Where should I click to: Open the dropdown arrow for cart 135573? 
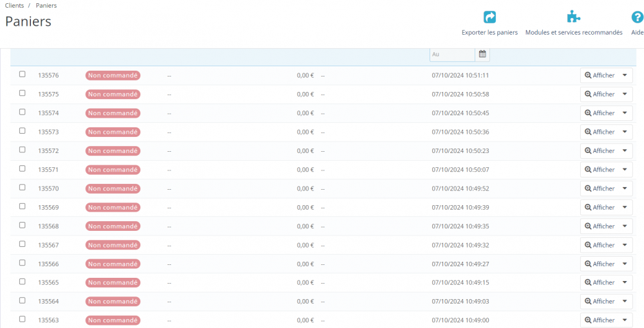tap(625, 132)
